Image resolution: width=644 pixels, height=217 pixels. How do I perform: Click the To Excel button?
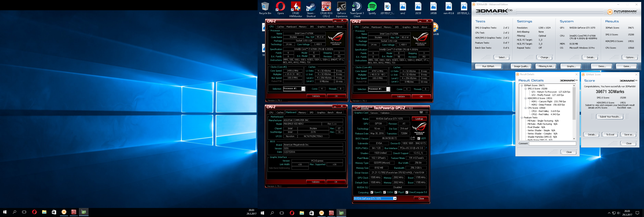610,135
